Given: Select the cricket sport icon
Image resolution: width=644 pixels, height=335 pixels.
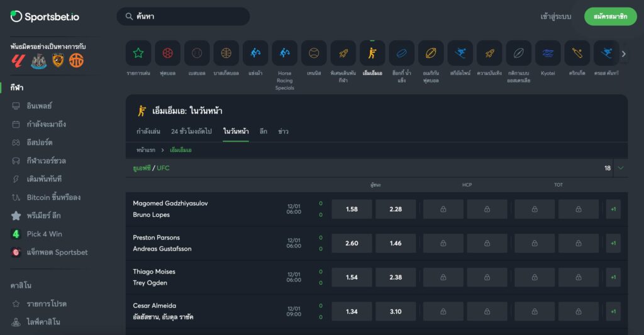Looking at the screenshot, I should tap(577, 53).
